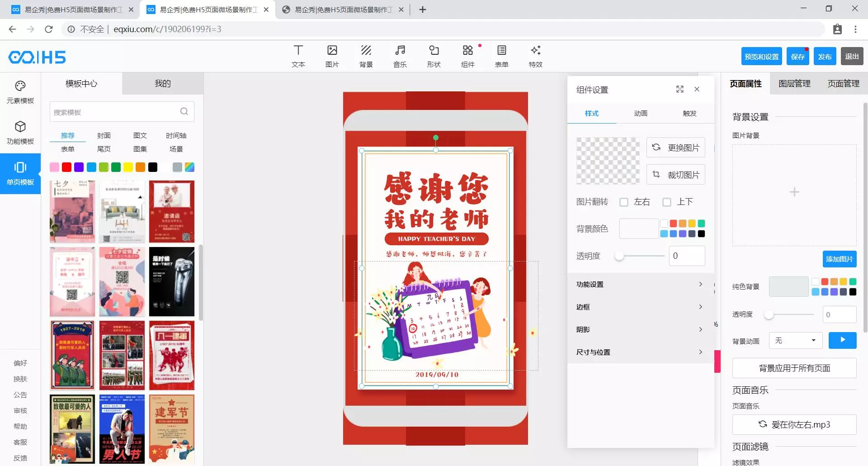Select the black template color filter
The height and width of the screenshot is (466, 868).
coord(153,167)
